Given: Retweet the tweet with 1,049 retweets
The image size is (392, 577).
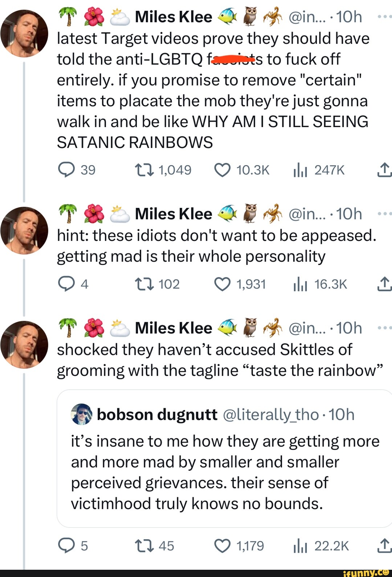Looking at the screenshot, I should 144,170.
